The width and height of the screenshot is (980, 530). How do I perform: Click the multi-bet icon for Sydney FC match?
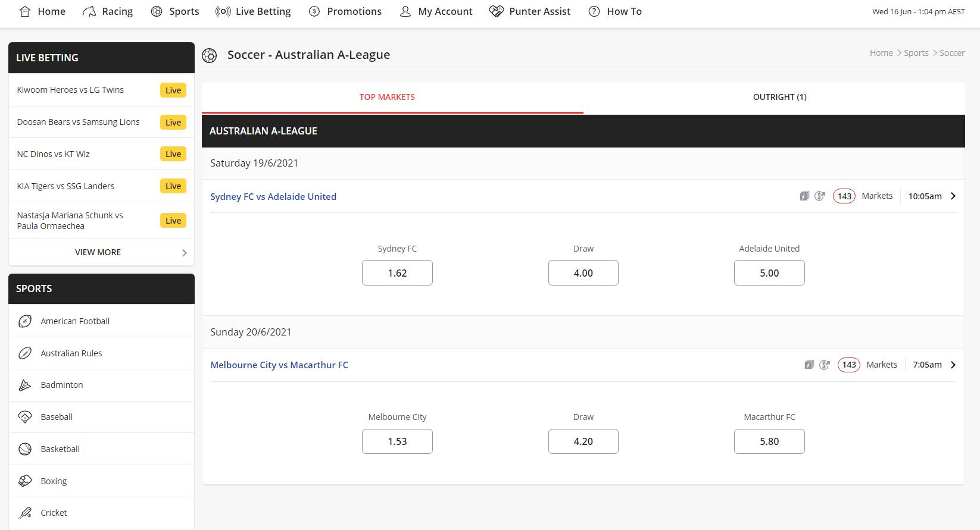point(804,196)
